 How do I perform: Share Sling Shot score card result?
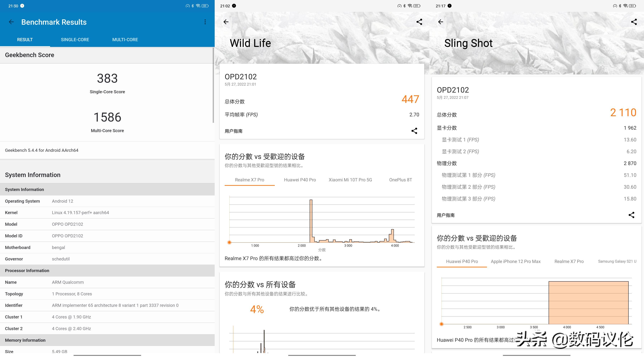631,215
